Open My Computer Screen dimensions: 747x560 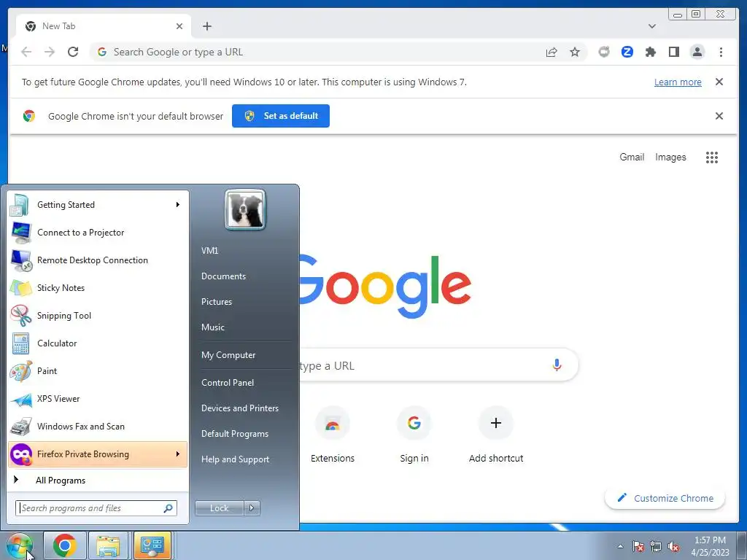pyautogui.click(x=228, y=355)
